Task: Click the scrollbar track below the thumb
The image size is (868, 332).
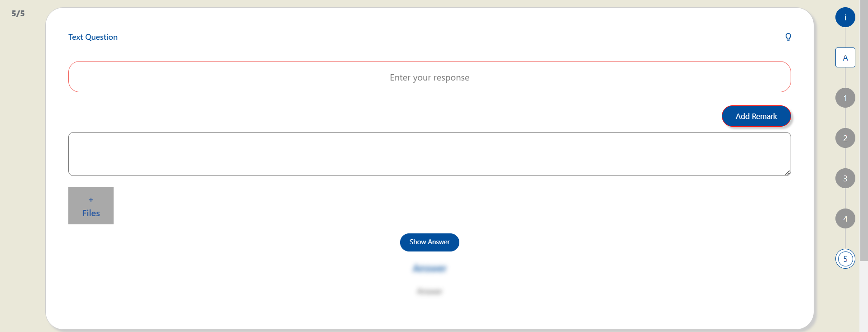Action: coord(863,296)
